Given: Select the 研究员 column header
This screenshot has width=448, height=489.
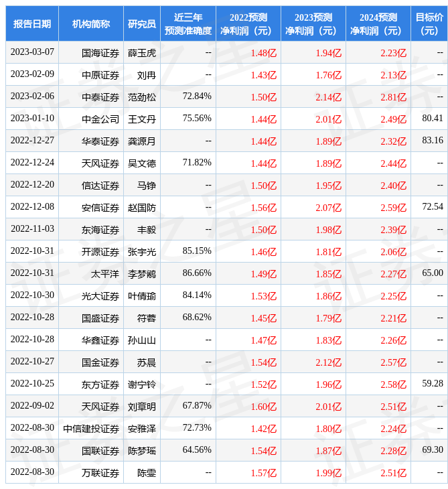Looking at the screenshot, I should 142,24.
